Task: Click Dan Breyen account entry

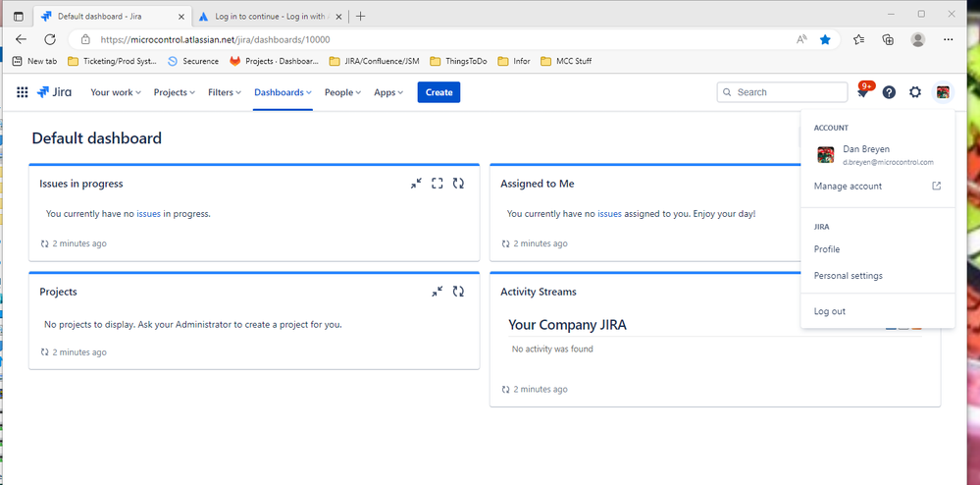Action: coord(878,154)
